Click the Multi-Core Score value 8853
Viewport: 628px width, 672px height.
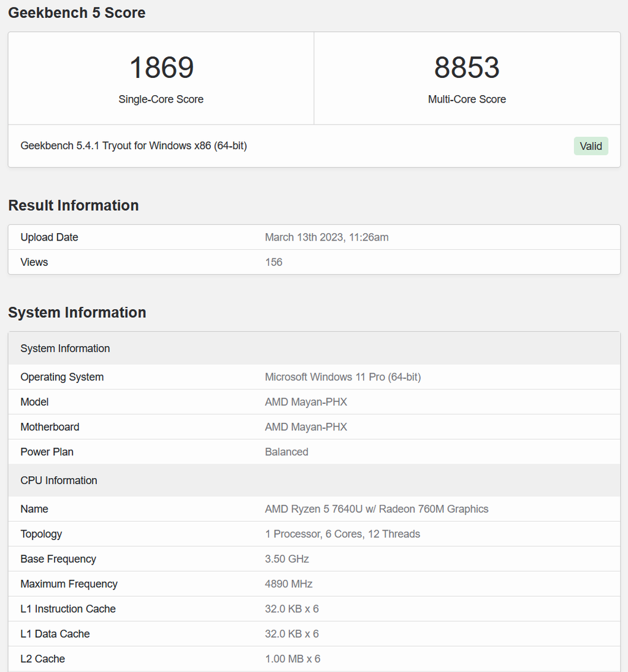tap(467, 68)
